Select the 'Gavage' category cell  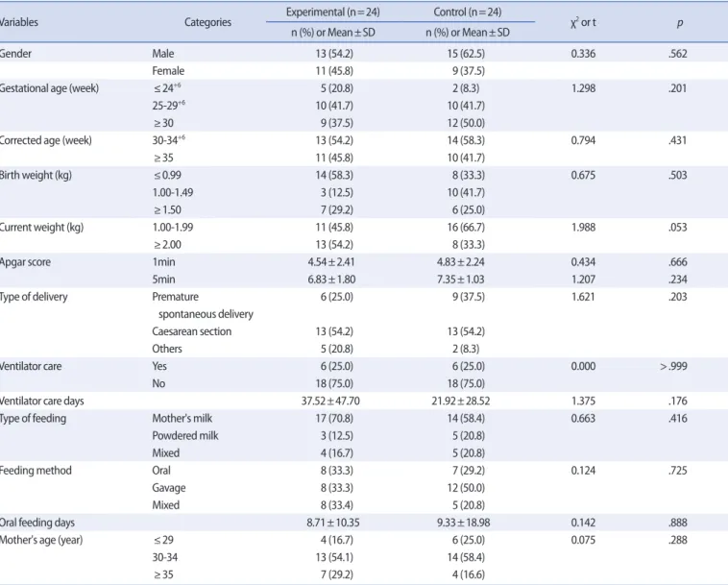point(169,488)
